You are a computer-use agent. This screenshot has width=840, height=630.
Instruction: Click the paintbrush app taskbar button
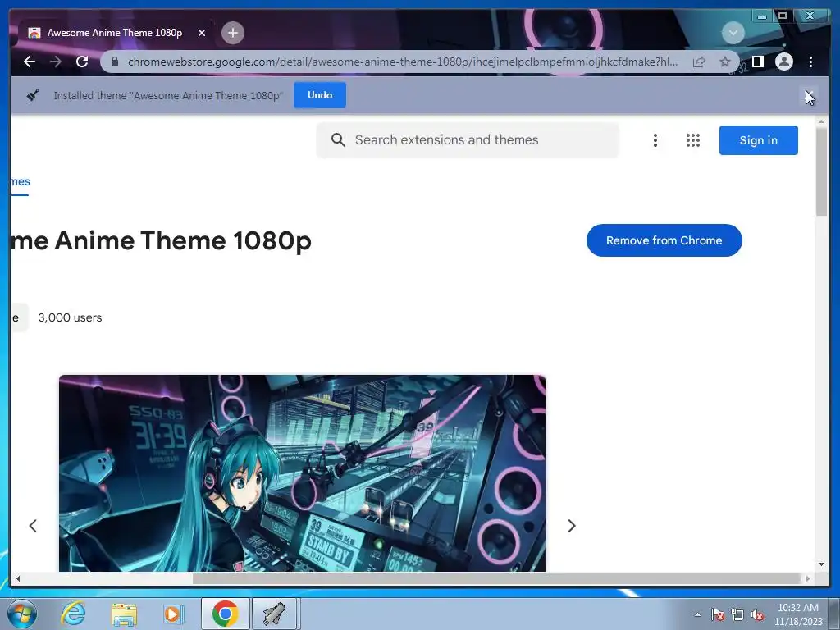tap(274, 614)
